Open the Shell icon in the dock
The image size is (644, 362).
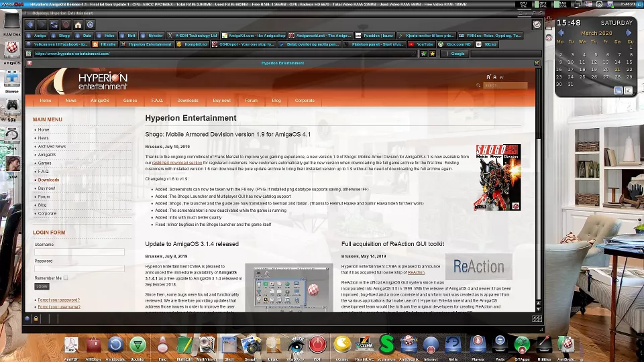coord(229,345)
